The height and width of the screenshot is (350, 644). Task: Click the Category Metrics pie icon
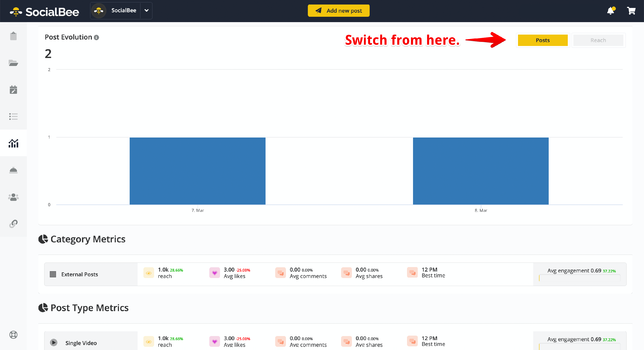43,239
